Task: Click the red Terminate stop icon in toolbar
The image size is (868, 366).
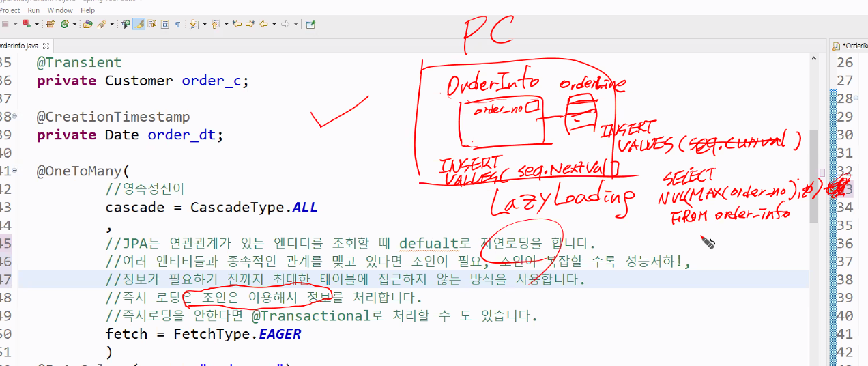Action: (x=5, y=24)
